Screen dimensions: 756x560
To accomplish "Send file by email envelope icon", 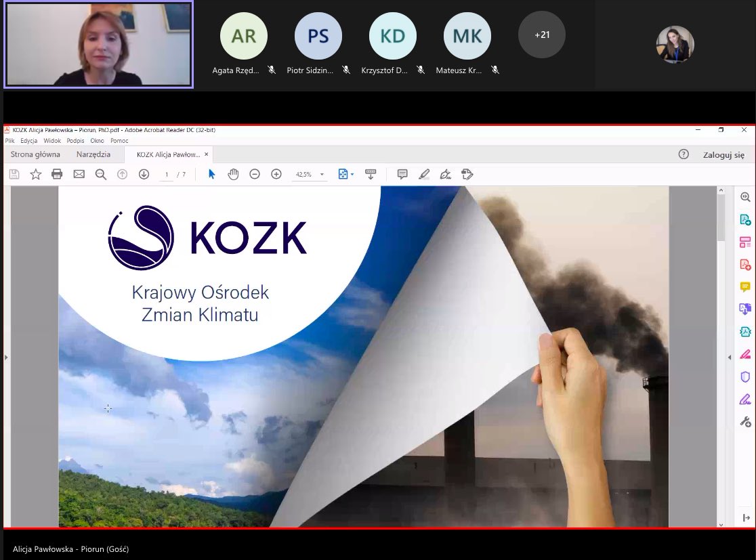I will (79, 174).
